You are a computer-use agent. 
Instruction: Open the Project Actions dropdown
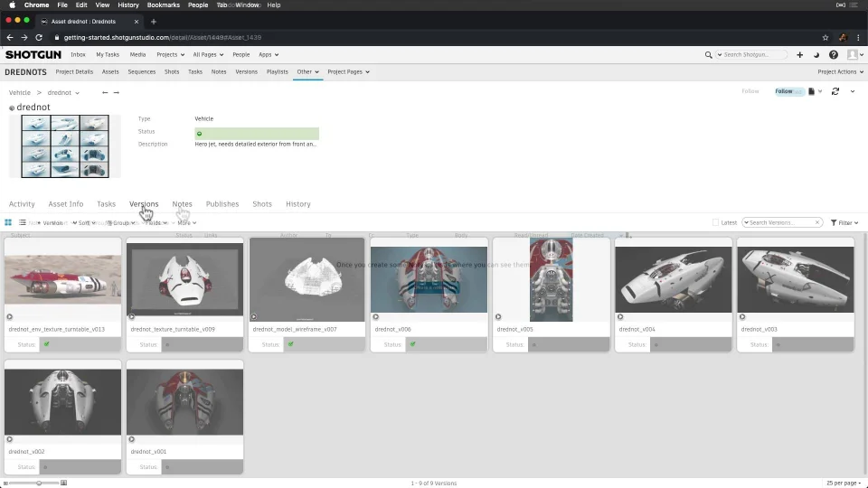840,72
